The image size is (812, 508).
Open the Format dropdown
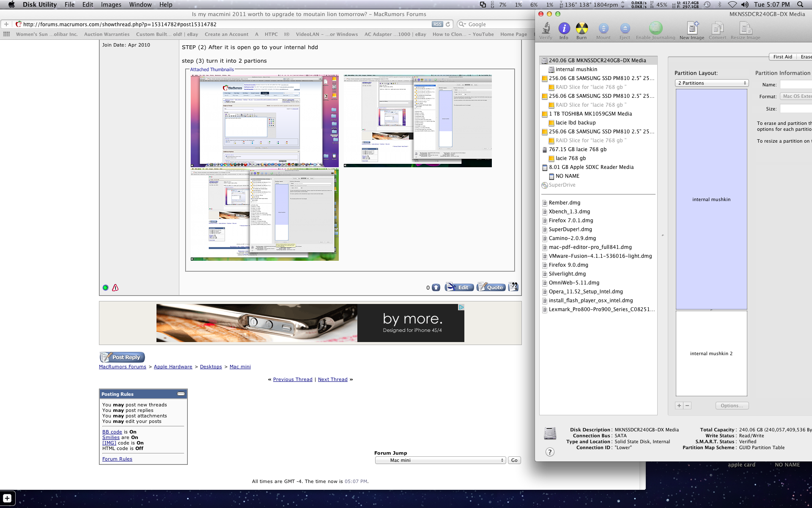(x=796, y=96)
